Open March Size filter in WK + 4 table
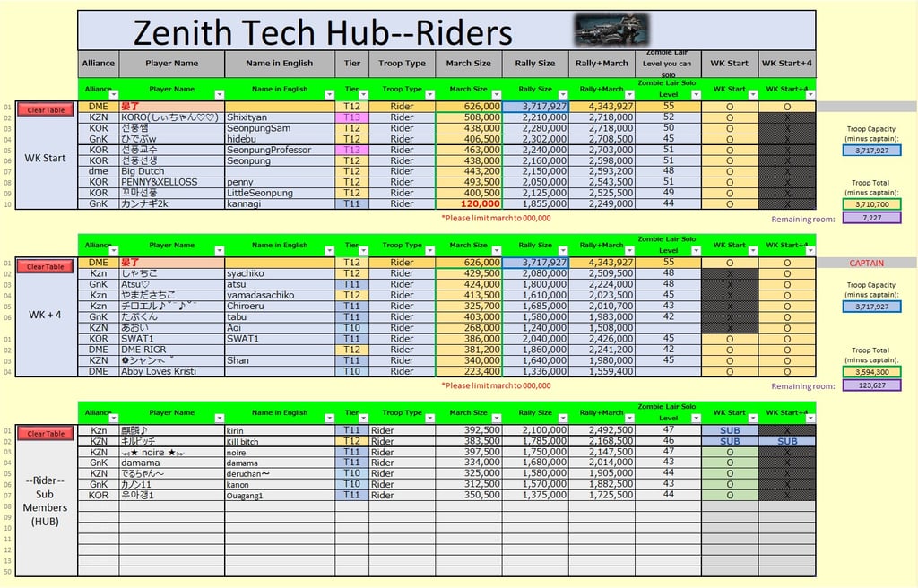The width and height of the screenshot is (918, 588). (x=497, y=251)
